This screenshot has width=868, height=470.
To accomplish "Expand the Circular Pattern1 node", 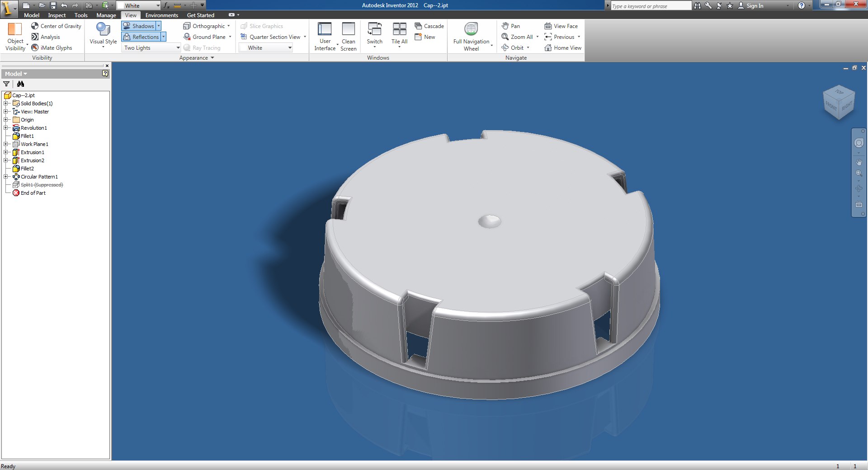I will 6,177.
